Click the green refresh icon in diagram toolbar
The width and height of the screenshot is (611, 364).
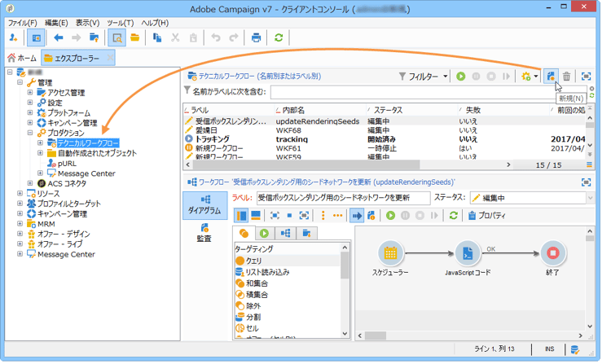[x=453, y=215]
